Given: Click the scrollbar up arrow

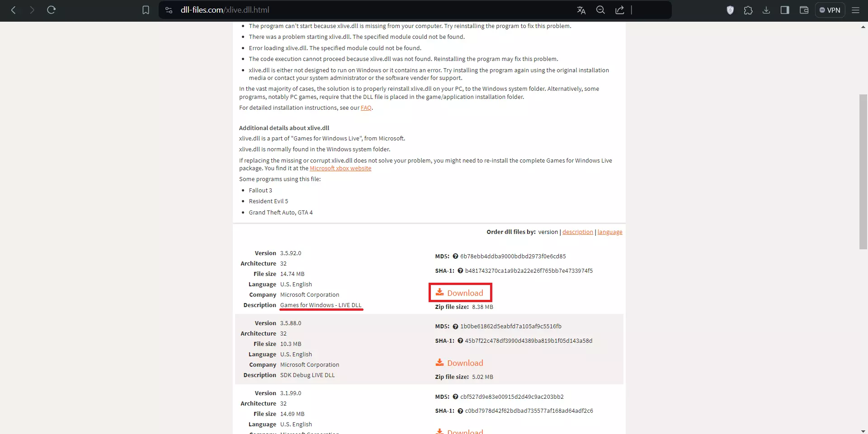Looking at the screenshot, I should (x=863, y=27).
